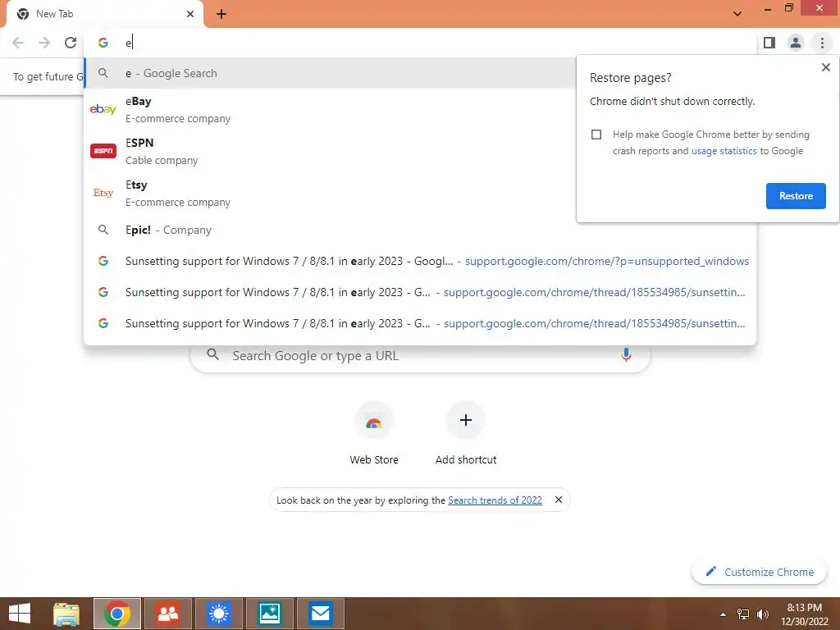The width and height of the screenshot is (840, 630).
Task: Choose the ESPN suggestion
Action: coord(331,151)
